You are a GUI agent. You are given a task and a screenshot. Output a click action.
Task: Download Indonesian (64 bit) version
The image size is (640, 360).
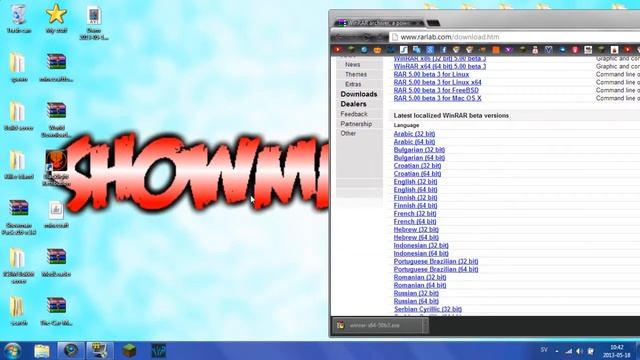point(421,253)
